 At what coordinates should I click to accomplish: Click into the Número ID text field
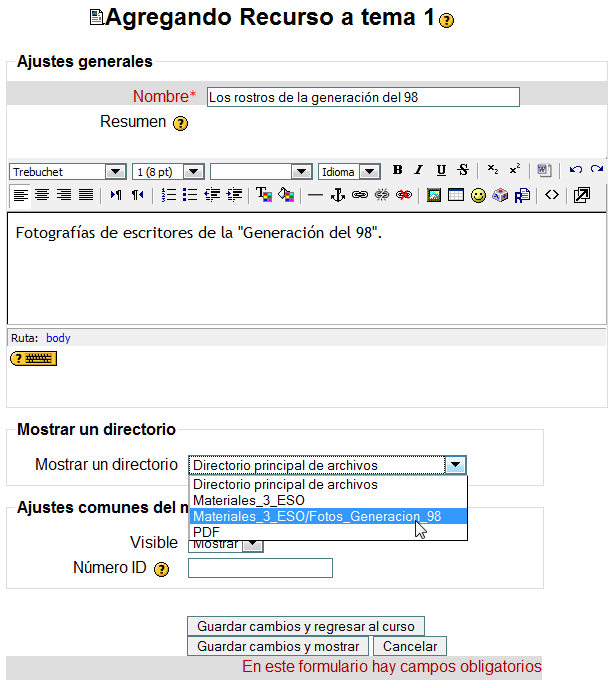[260, 568]
